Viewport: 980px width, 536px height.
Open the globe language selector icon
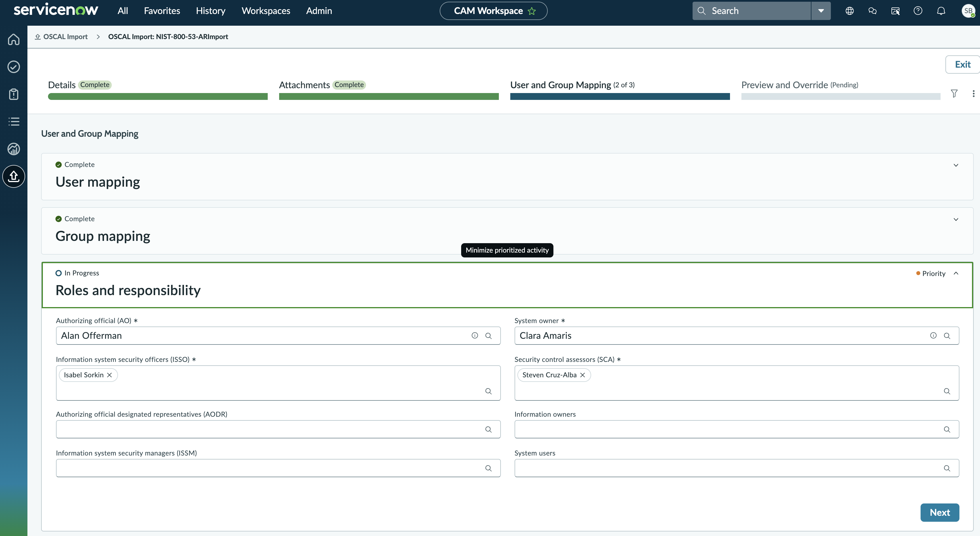point(849,11)
